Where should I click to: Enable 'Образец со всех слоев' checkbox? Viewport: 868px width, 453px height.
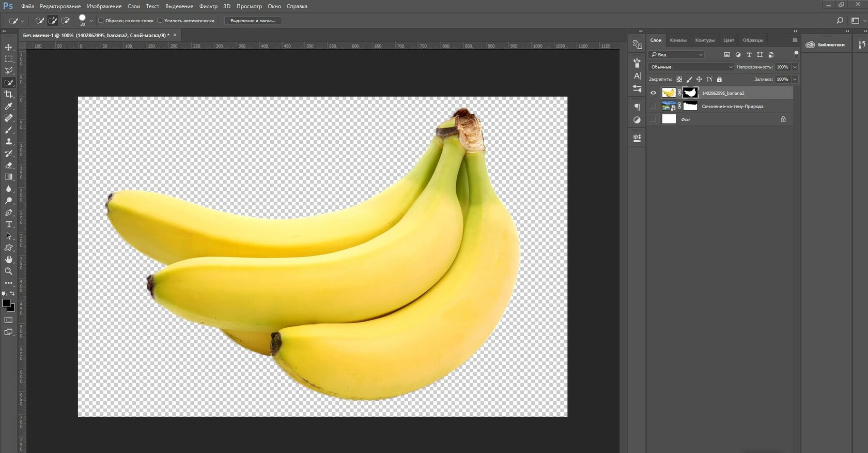click(101, 21)
